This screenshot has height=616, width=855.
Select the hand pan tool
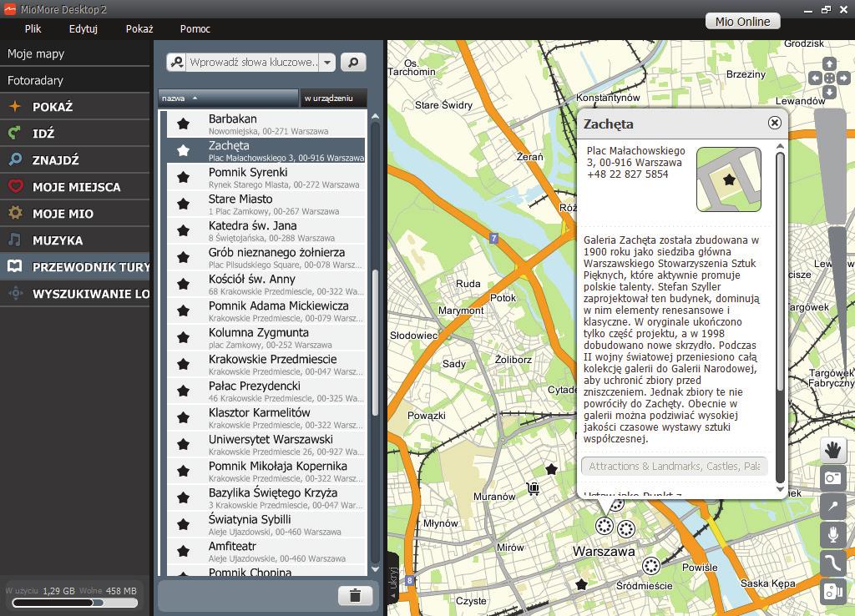(833, 450)
